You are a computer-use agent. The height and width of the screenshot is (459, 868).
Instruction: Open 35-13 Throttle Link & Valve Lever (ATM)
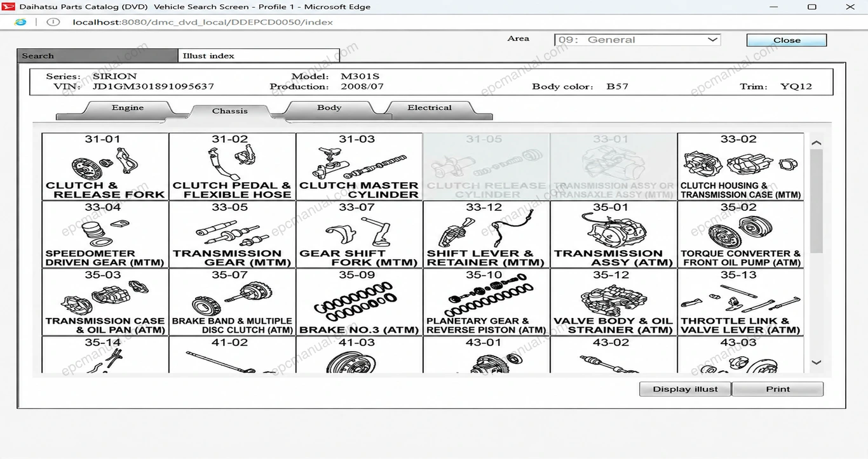pyautogui.click(x=741, y=302)
